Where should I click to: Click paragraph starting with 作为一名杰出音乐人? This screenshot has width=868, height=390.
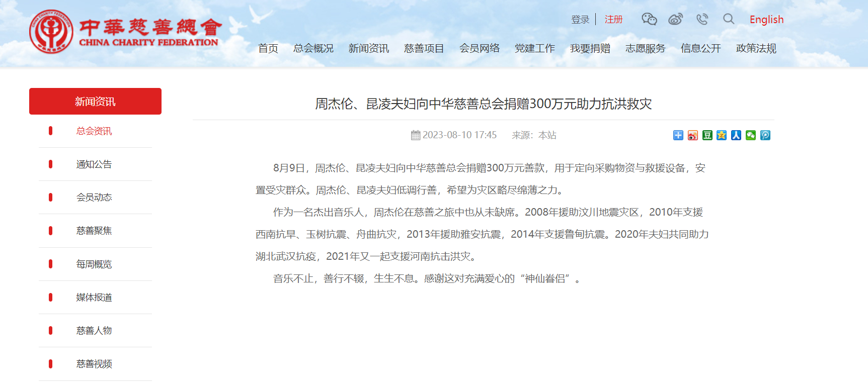tap(482, 234)
